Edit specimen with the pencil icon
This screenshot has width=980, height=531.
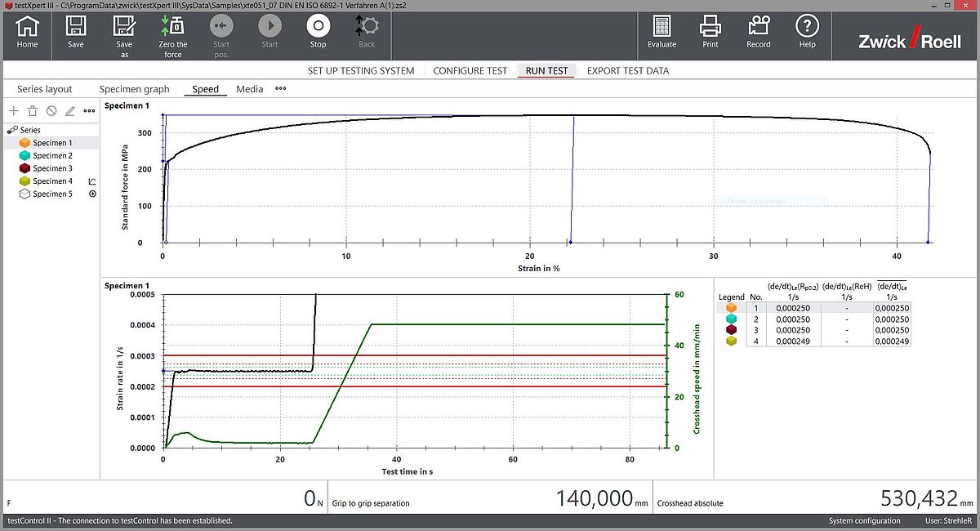tap(70, 110)
